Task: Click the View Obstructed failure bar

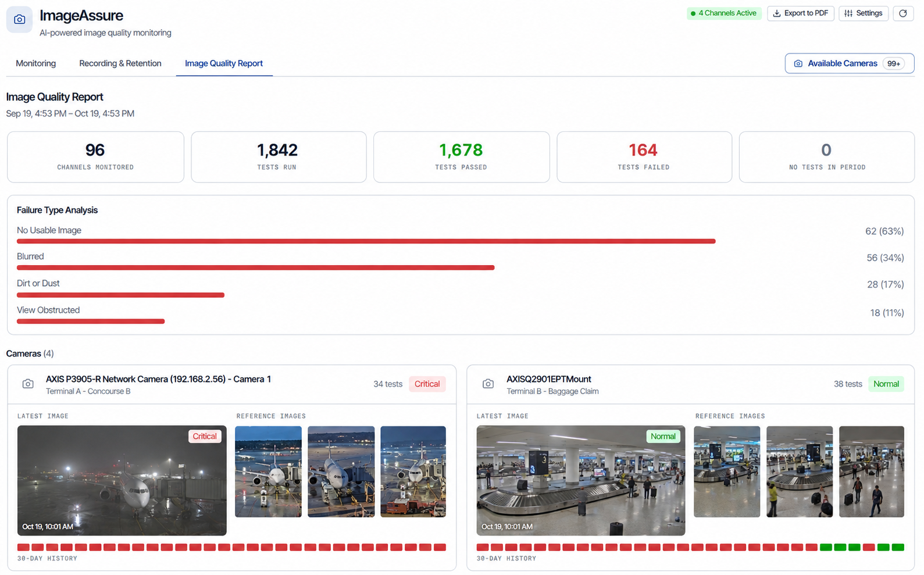Action: tap(91, 321)
